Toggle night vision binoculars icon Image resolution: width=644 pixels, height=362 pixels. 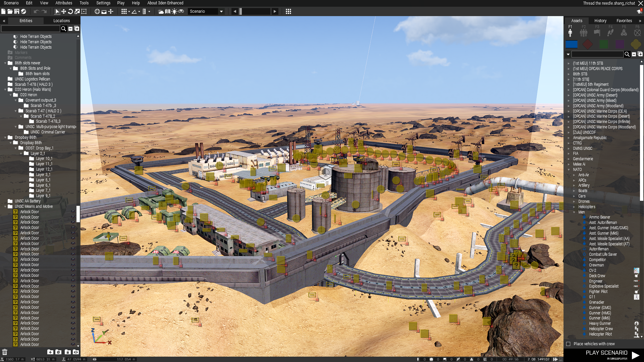[181, 11]
